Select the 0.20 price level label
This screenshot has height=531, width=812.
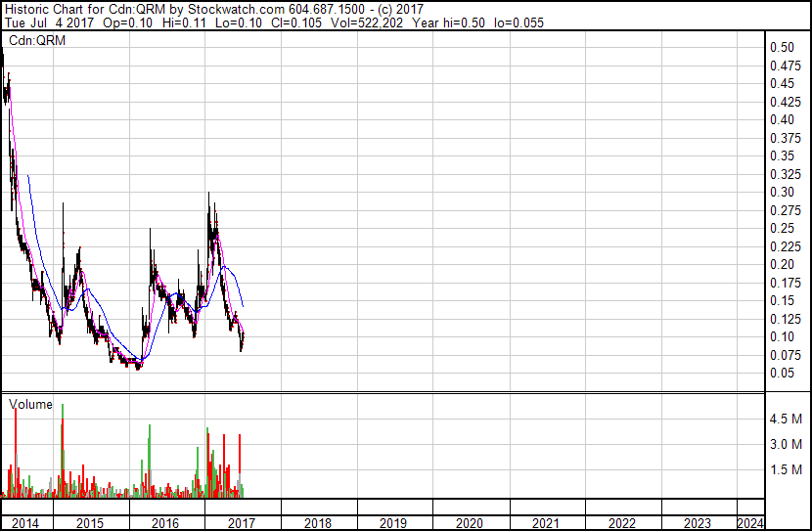[782, 264]
